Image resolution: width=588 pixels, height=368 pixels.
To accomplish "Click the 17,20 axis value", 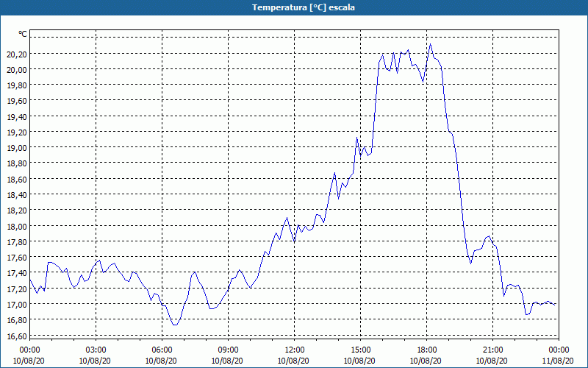I will coord(17,289).
